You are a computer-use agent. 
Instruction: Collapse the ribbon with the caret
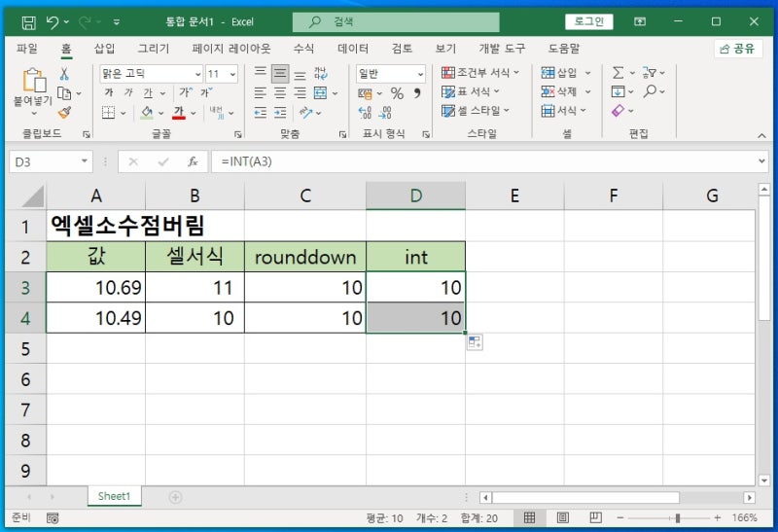click(761, 135)
